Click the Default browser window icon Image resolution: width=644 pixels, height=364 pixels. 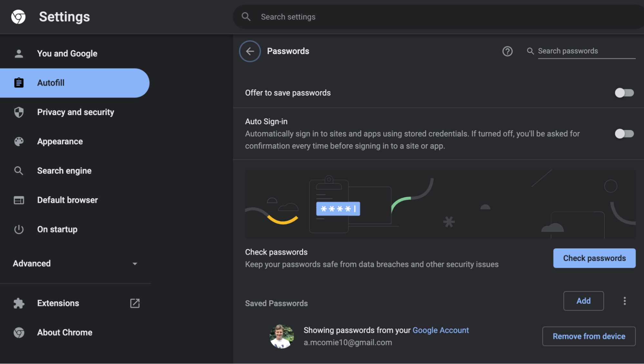pos(19,200)
